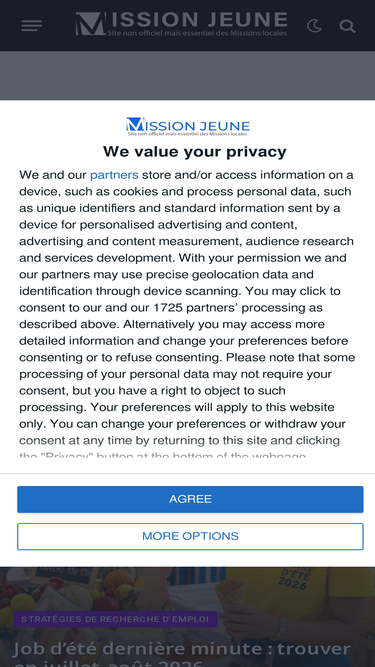This screenshot has height=667, width=375.
Task: Click the M emblem of the header logo
Action: (91, 24)
